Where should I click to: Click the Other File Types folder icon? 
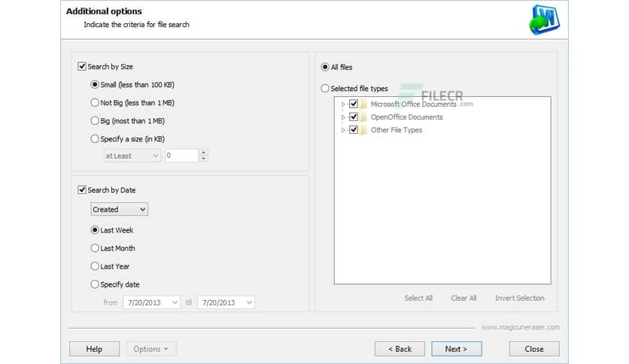click(x=363, y=130)
